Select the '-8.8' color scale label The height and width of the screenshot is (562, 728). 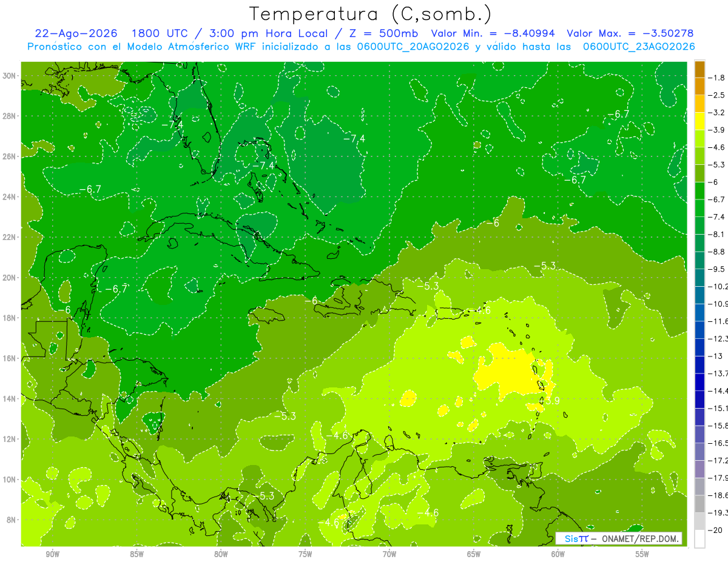tap(716, 252)
